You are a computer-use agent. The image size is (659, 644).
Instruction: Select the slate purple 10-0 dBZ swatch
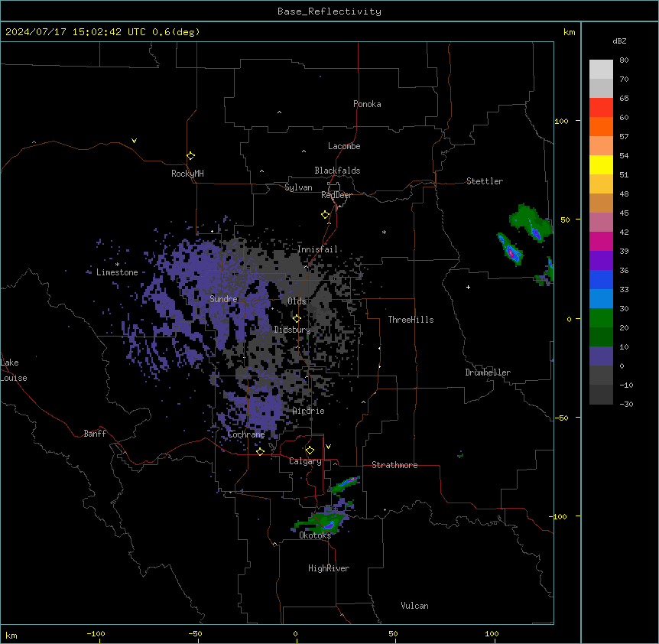601,356
